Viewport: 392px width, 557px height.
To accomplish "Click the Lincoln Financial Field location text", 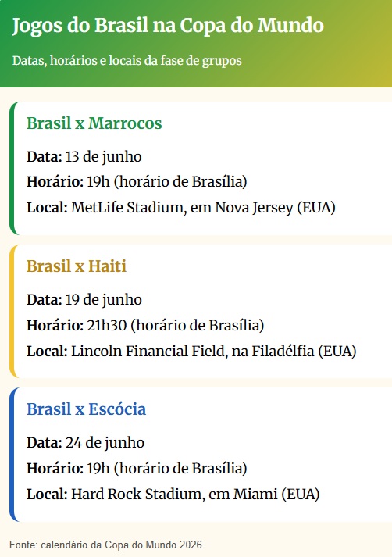I will 191,352.
